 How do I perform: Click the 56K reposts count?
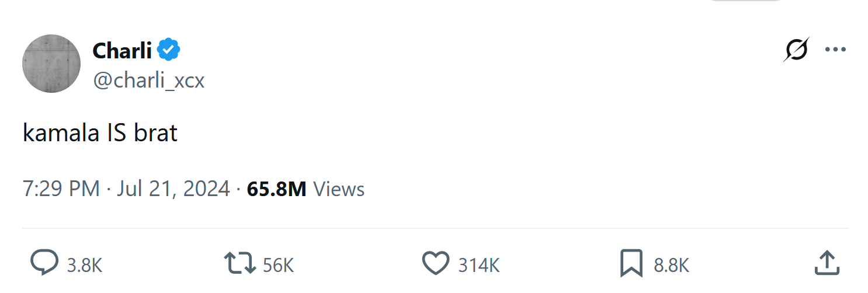pyautogui.click(x=278, y=266)
